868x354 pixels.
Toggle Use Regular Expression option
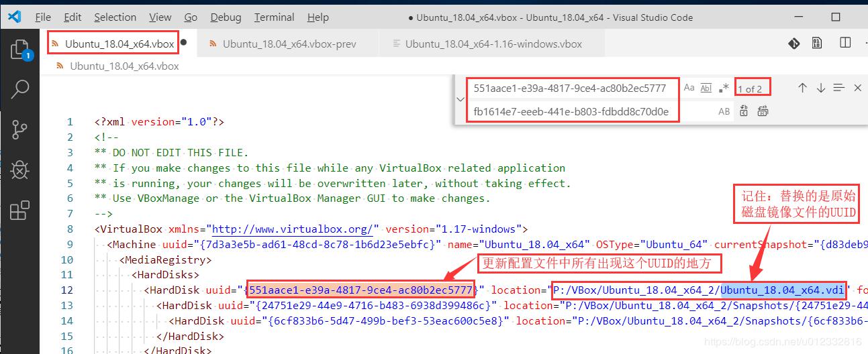(724, 88)
